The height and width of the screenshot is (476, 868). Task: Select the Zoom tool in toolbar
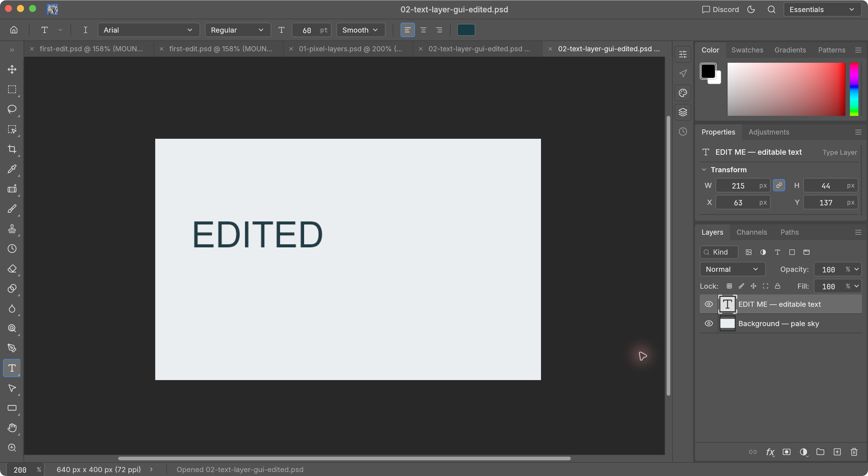(x=12, y=448)
